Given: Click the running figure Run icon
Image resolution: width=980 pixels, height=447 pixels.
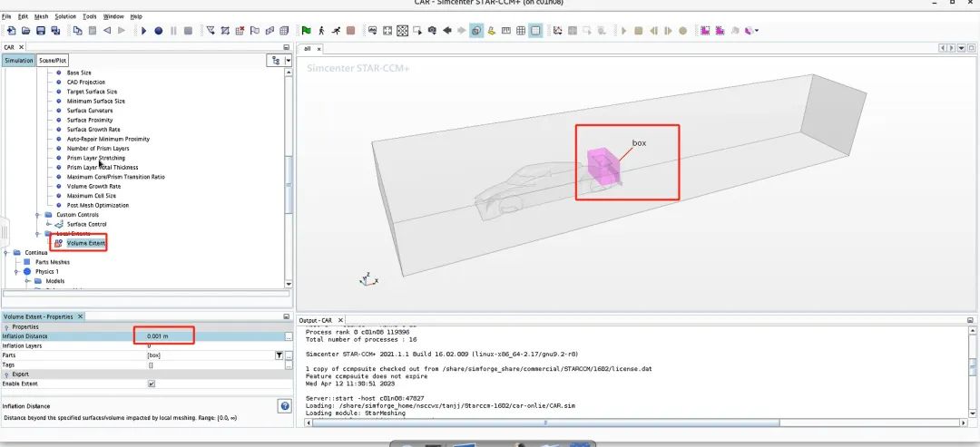Looking at the screenshot, I should 337,31.
